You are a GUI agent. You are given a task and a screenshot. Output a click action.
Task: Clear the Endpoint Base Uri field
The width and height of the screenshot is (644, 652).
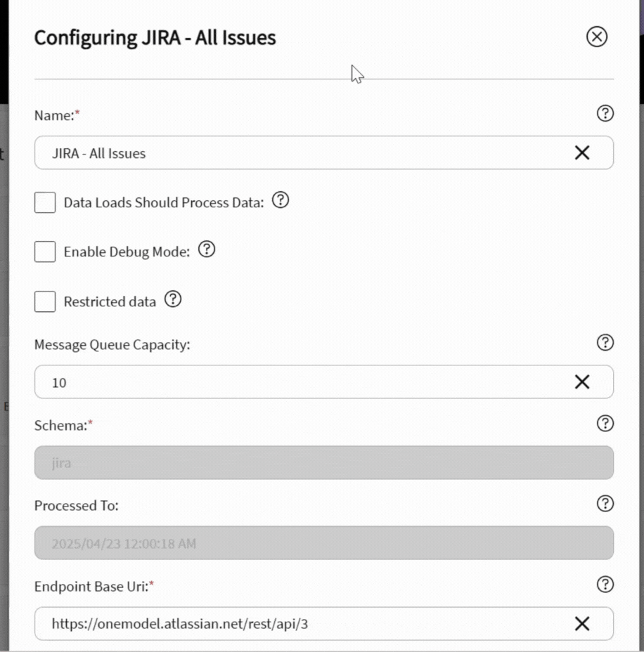coord(582,623)
